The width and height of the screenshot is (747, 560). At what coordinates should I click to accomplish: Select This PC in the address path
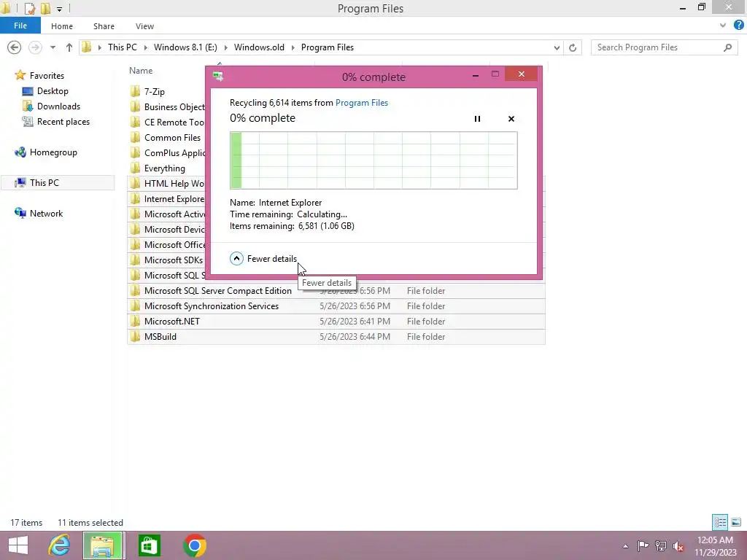click(x=122, y=47)
